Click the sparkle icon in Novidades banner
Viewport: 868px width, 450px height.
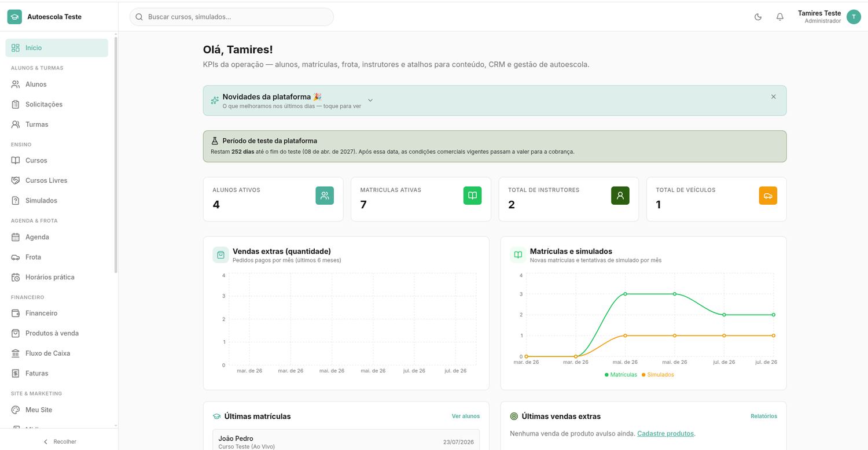click(x=215, y=101)
